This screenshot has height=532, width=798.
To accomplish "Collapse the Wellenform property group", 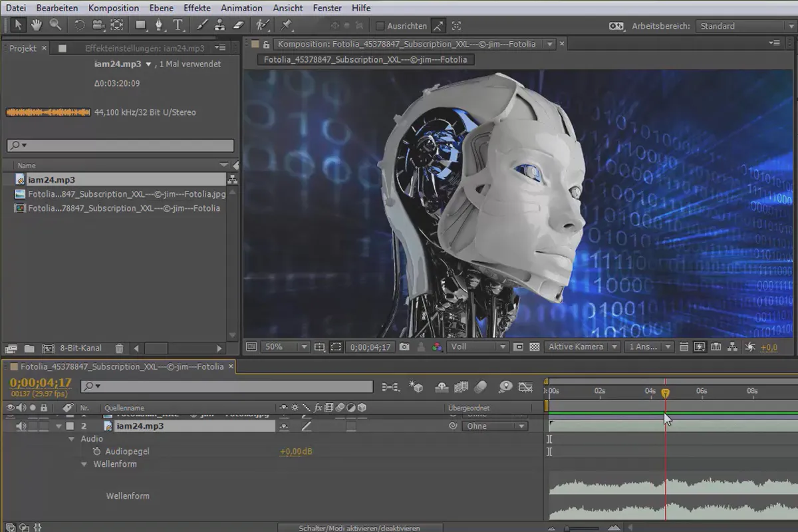I will pyautogui.click(x=84, y=464).
